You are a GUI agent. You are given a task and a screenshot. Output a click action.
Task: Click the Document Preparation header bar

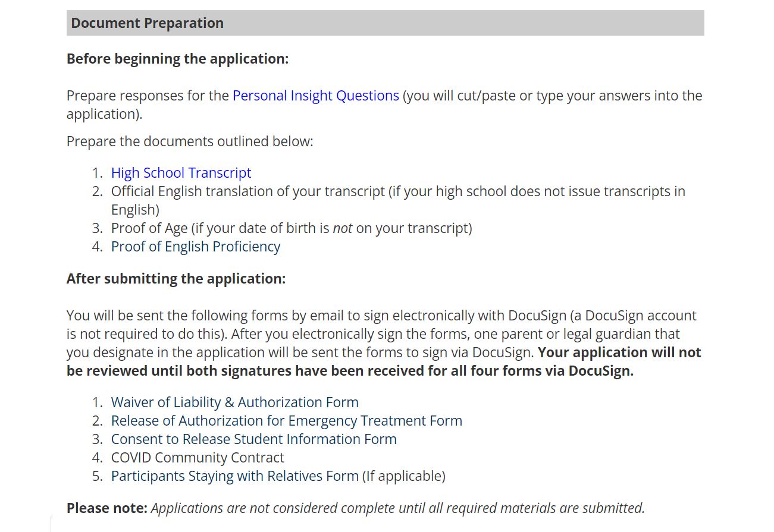(385, 23)
